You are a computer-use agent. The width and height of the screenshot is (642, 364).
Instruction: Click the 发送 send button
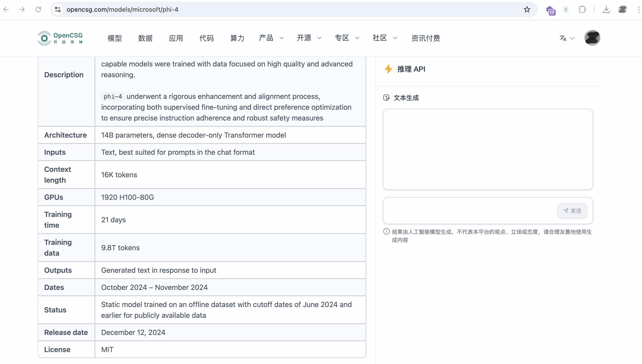572,211
